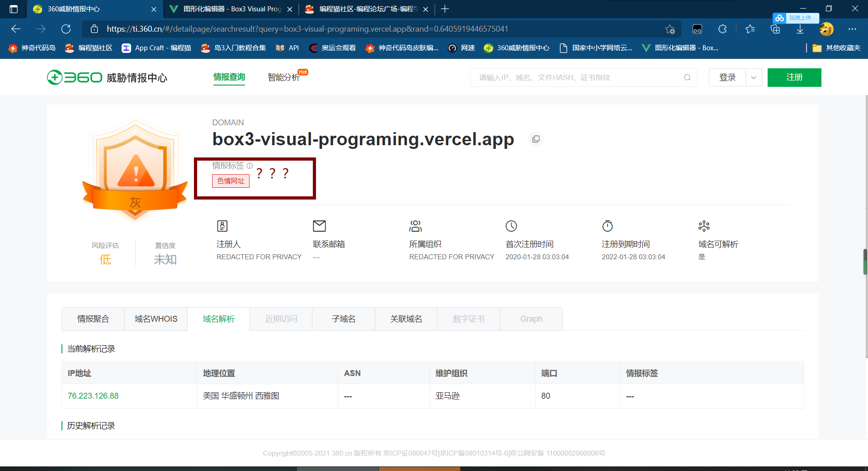The height and width of the screenshot is (471, 868).
Task: Open the 岛3入门教程合集 bookmark
Action: pyautogui.click(x=233, y=48)
